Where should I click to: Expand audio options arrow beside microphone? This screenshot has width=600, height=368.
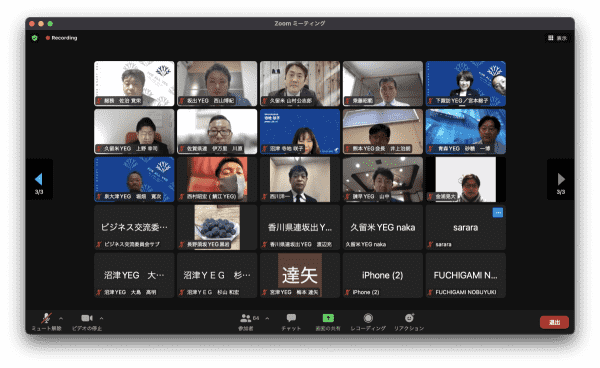click(61, 318)
